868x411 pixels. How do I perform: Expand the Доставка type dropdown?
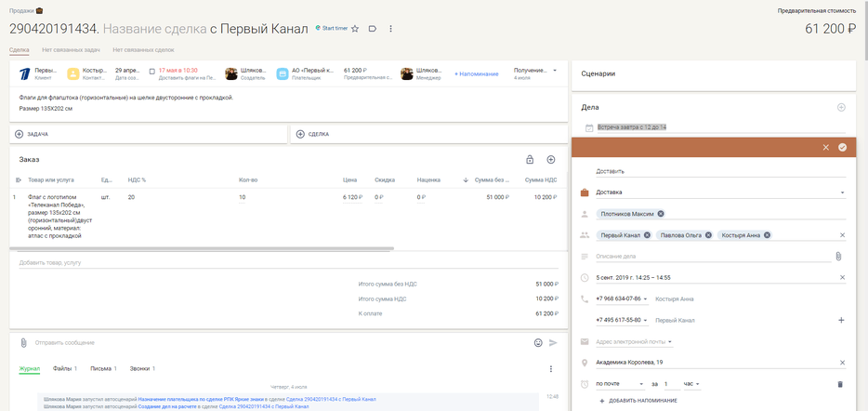pyautogui.click(x=842, y=192)
